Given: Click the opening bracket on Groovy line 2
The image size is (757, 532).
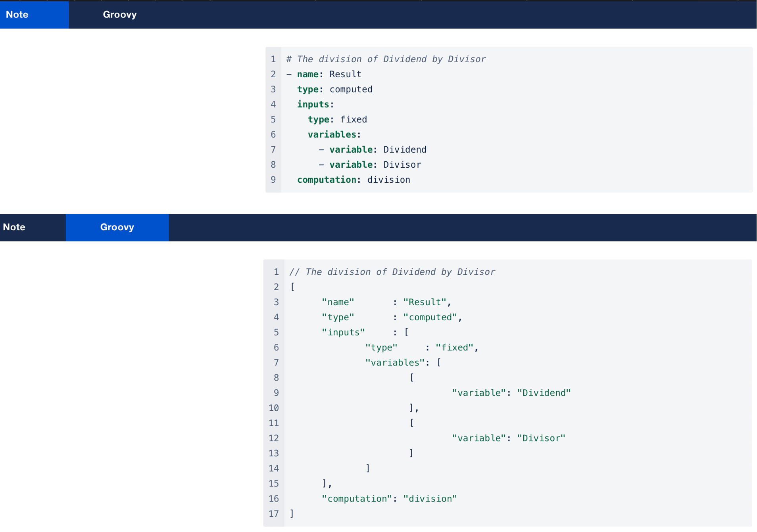Looking at the screenshot, I should pyautogui.click(x=292, y=287).
